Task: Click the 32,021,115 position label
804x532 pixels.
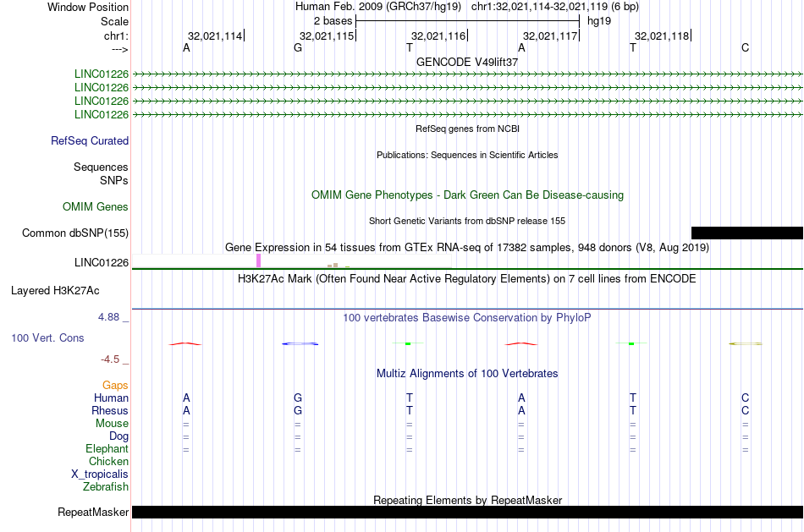Action: coord(327,36)
